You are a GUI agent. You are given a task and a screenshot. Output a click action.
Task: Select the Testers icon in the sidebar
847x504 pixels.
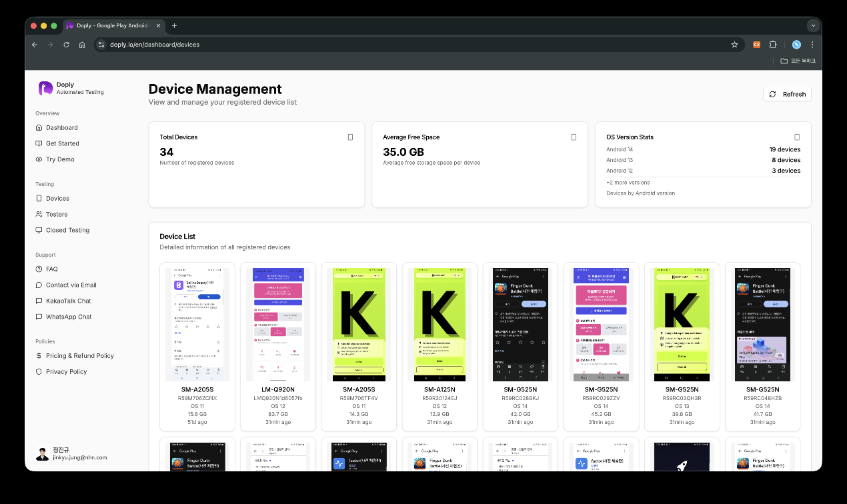click(39, 214)
